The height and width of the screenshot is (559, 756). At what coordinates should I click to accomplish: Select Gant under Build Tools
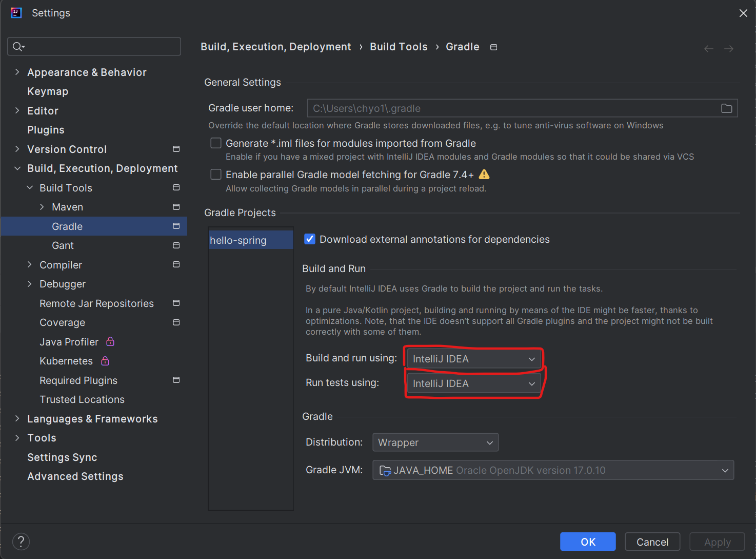[63, 245]
